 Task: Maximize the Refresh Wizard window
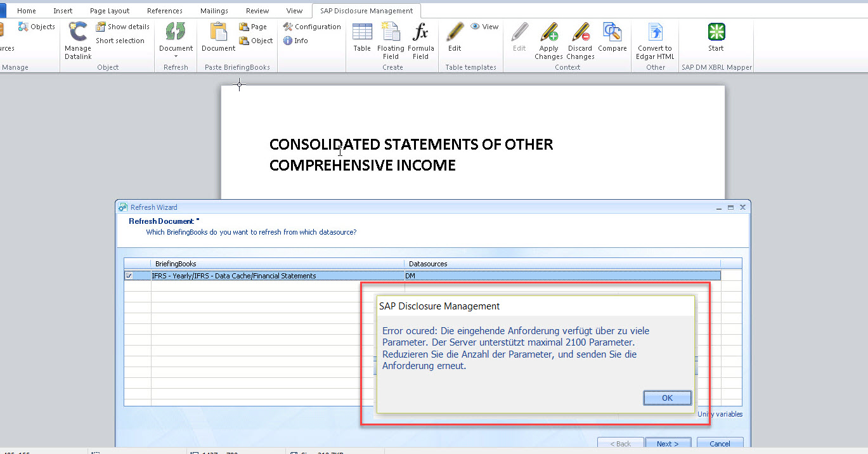pyautogui.click(x=730, y=207)
